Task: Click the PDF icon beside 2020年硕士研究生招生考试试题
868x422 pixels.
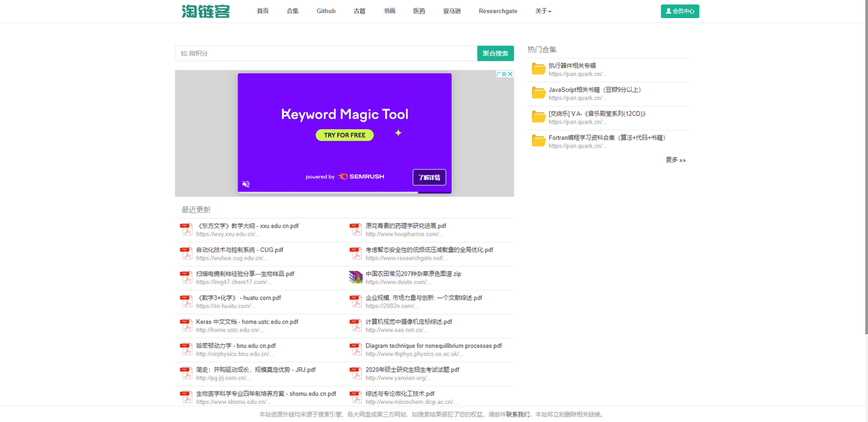Action: tap(356, 373)
